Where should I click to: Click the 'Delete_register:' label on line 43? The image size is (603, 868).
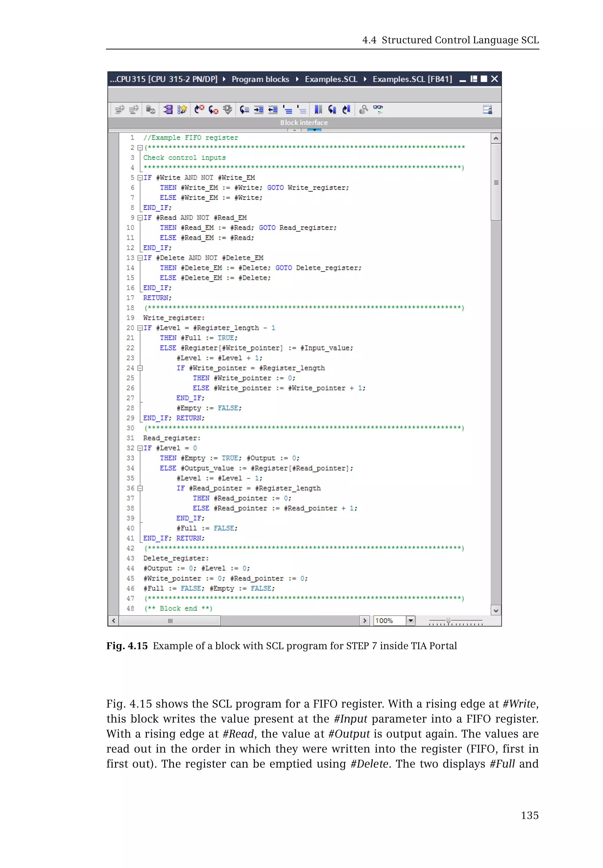(176, 558)
